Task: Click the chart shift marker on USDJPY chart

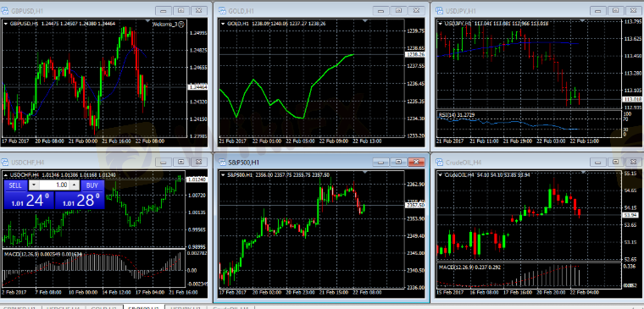Action: [582, 20]
